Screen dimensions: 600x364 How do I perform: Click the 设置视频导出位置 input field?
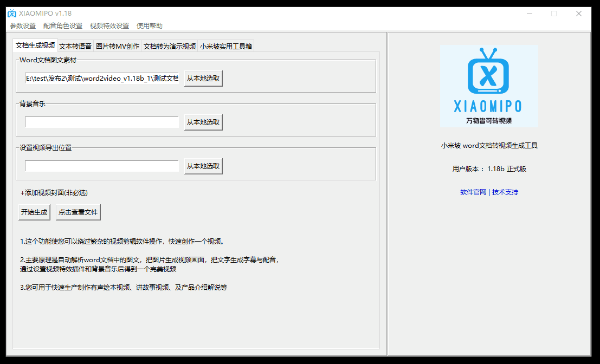tap(102, 166)
